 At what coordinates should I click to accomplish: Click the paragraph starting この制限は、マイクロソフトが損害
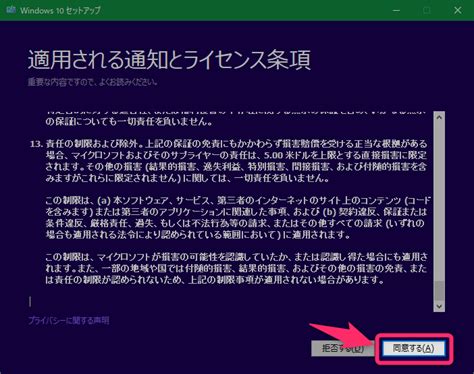coord(237,268)
